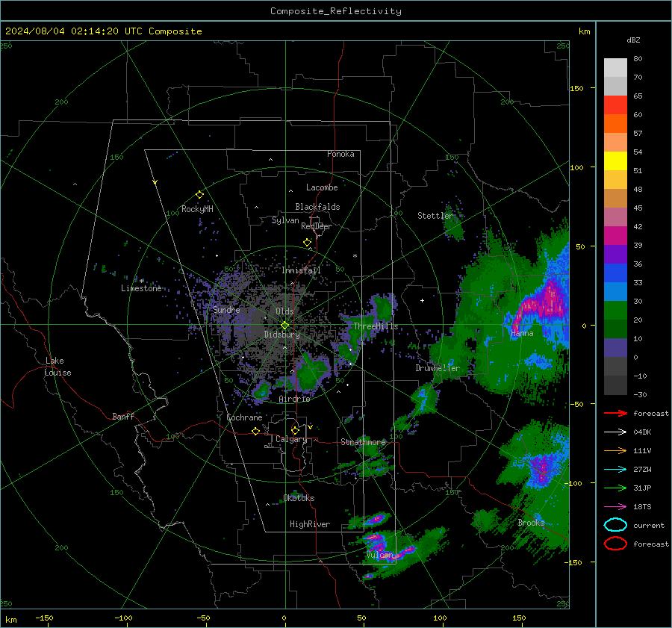Select the Hanna label
Image resolution: width=672 pixels, height=628 pixels.
tap(522, 333)
